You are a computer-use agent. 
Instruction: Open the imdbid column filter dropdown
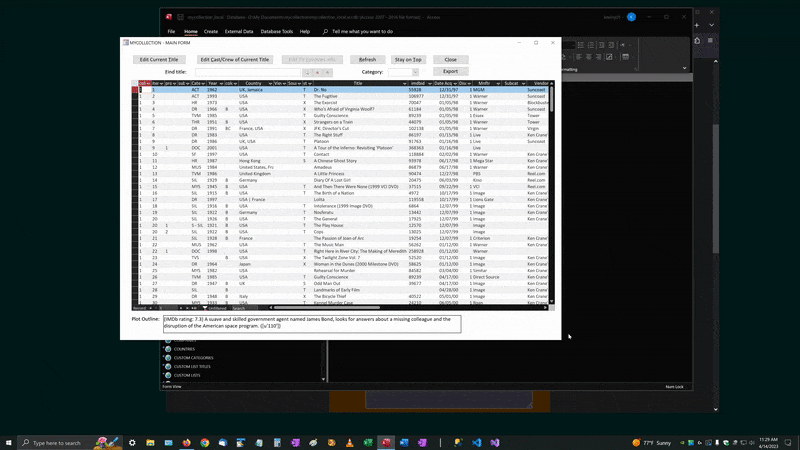(x=430, y=83)
